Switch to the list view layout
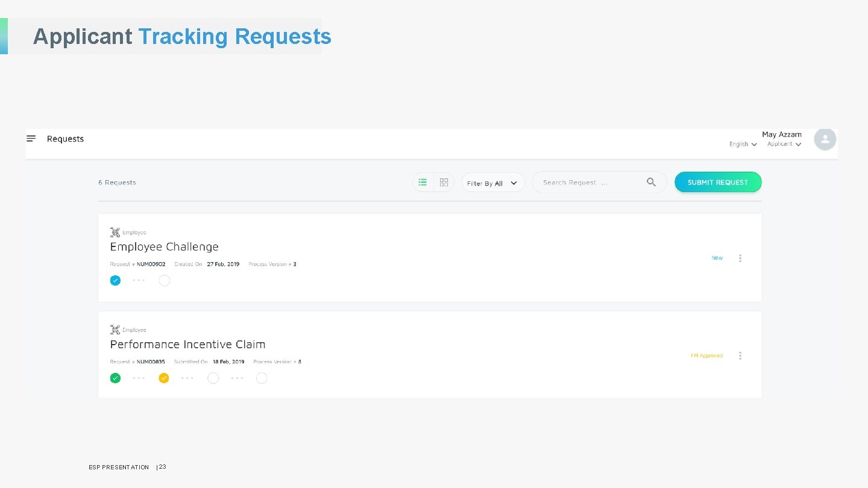Screen dimensions: 868x488 point(423,181)
